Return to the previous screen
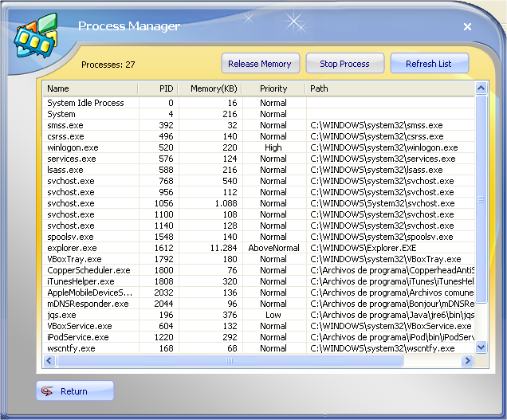Viewport: 507px width, 420px height. tap(75, 391)
